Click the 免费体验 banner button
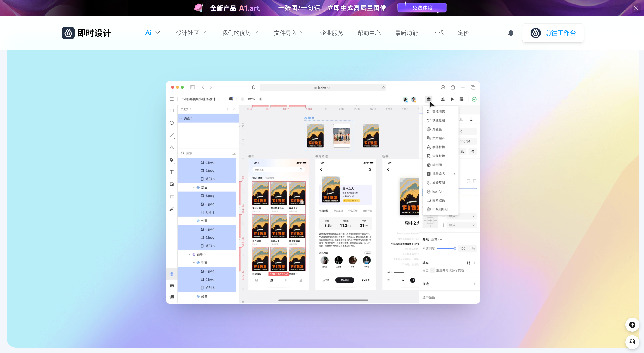Viewport: 644px width, 353px height. (x=422, y=8)
